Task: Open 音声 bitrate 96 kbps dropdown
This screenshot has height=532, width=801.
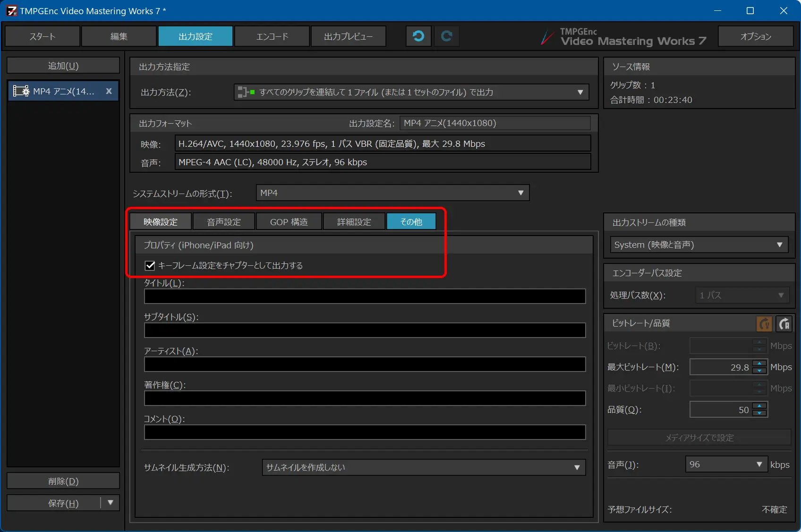Action: click(726, 464)
